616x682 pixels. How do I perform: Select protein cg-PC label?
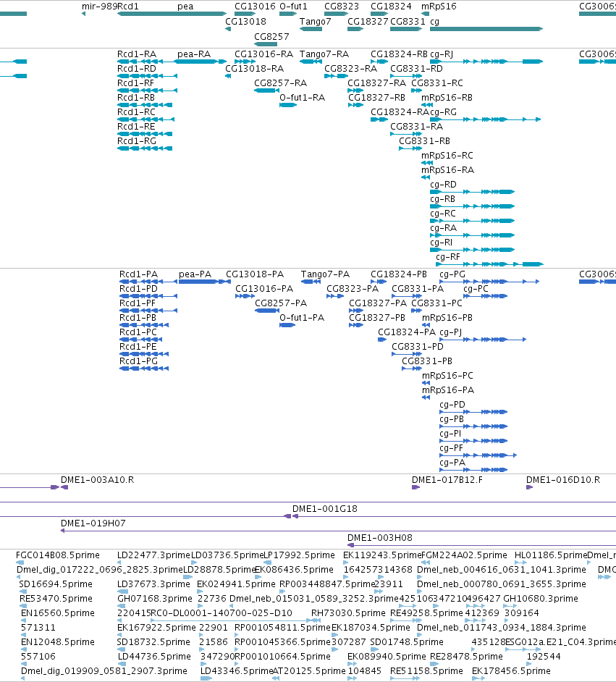pyautogui.click(x=476, y=289)
